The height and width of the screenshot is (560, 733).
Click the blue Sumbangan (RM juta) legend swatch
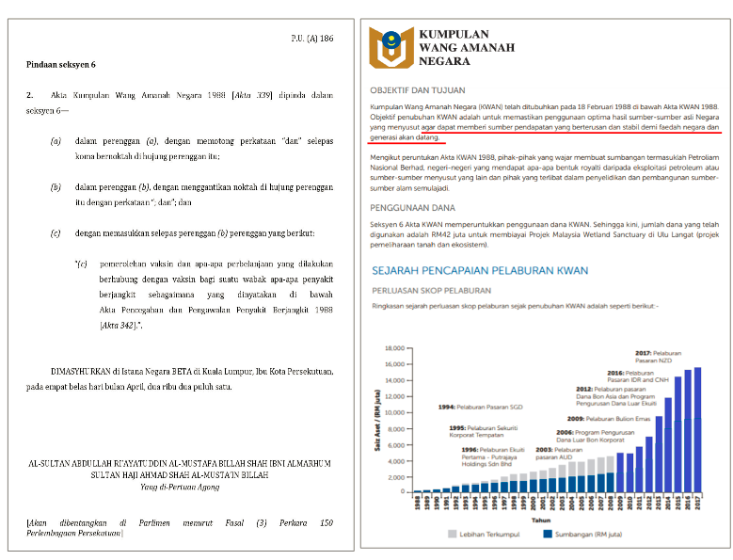(548, 534)
